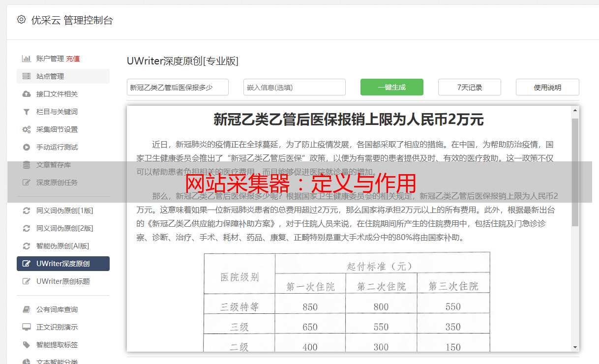Viewport: 599px width, 364px height.
Task: Click the gears icon for 采集细节设置
Action: point(27,129)
